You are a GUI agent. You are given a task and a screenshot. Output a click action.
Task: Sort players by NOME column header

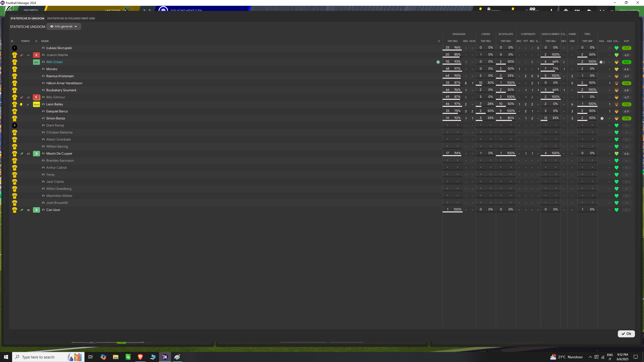pyautogui.click(x=45, y=41)
